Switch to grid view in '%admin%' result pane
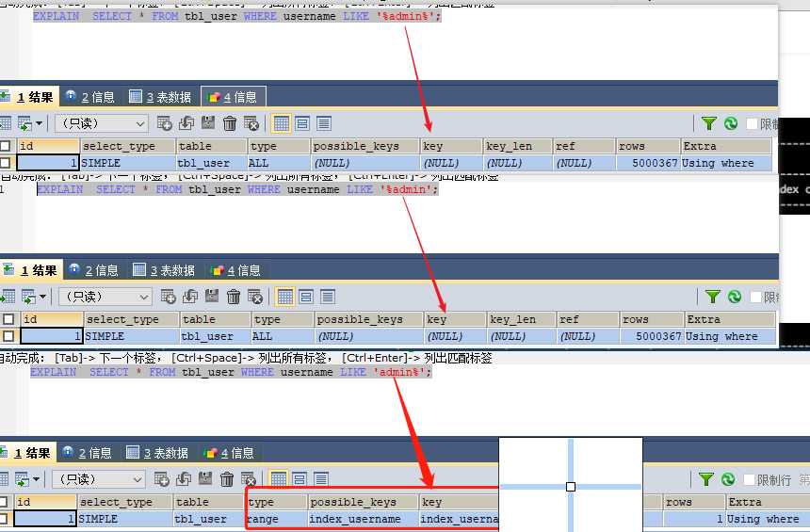 [x=281, y=123]
